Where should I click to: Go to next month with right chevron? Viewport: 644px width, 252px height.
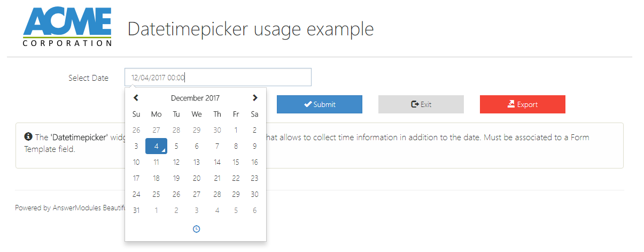pos(255,98)
